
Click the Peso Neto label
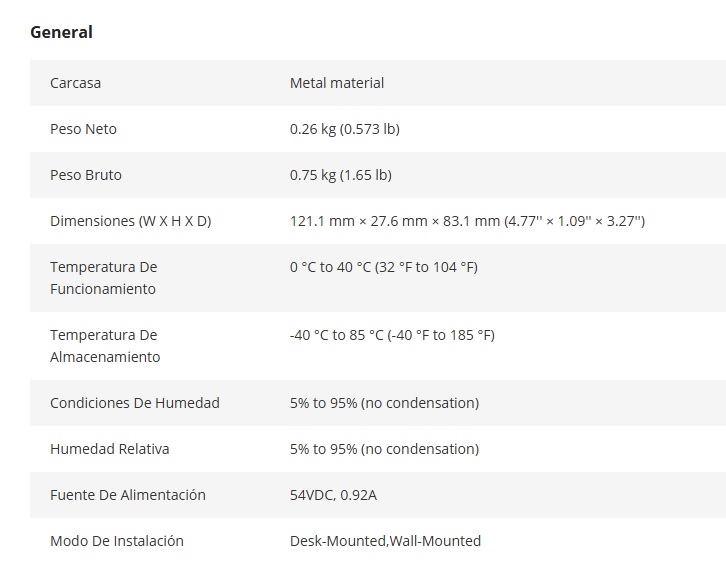point(83,129)
